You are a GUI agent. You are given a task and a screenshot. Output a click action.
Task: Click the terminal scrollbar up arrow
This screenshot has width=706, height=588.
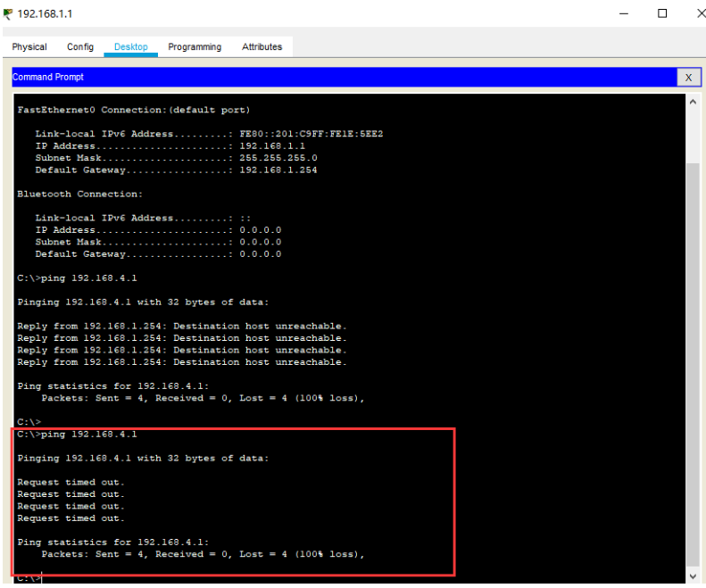(x=693, y=103)
